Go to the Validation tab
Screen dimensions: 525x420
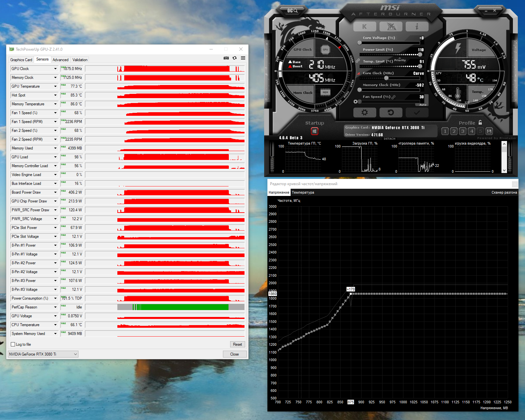tap(80, 60)
